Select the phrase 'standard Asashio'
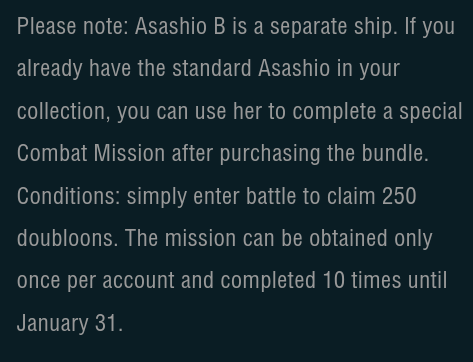This screenshot has width=473, height=362. click(x=251, y=68)
